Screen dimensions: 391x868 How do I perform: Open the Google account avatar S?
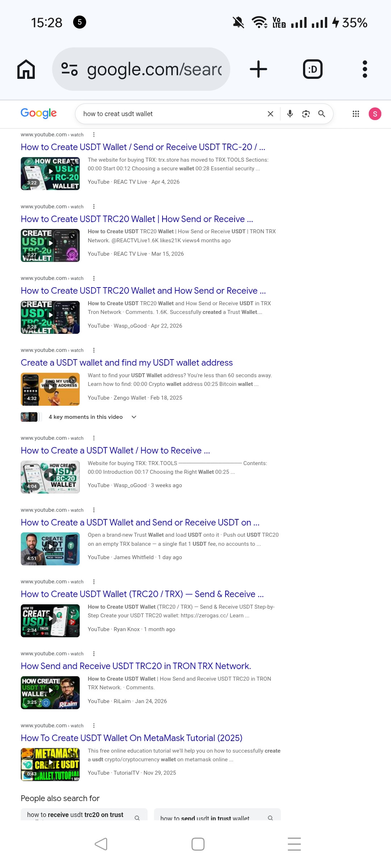tap(375, 114)
